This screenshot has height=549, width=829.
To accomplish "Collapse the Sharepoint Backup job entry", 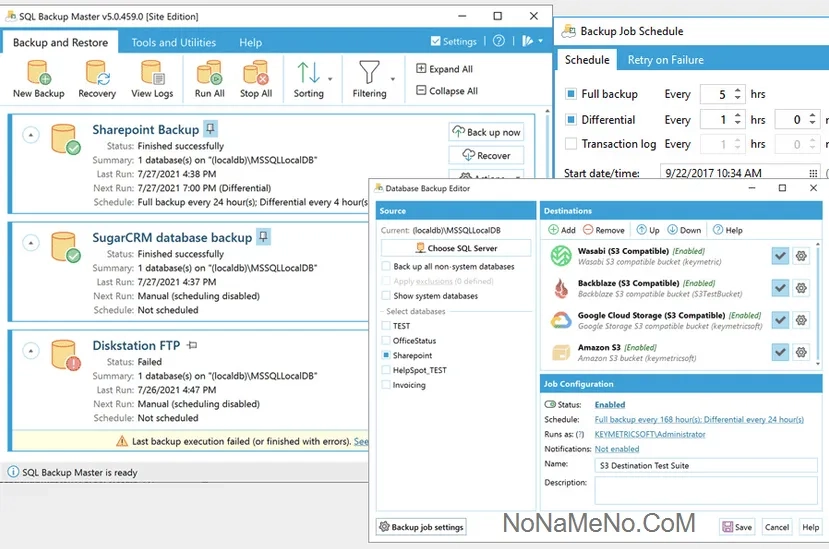I will point(30,134).
